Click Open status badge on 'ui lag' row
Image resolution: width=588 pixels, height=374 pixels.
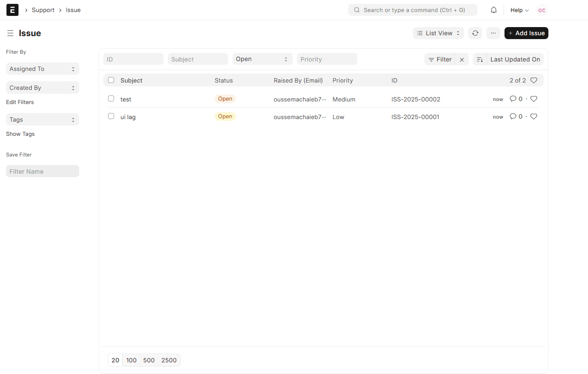225,116
